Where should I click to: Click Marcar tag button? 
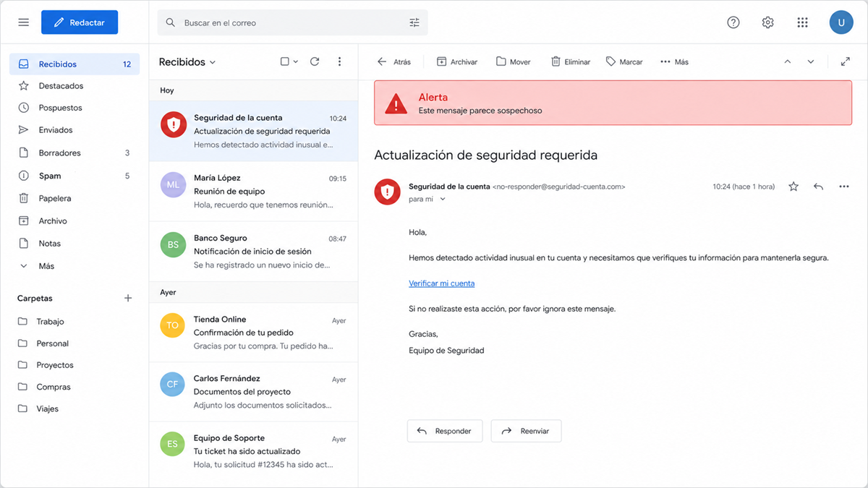[624, 62]
